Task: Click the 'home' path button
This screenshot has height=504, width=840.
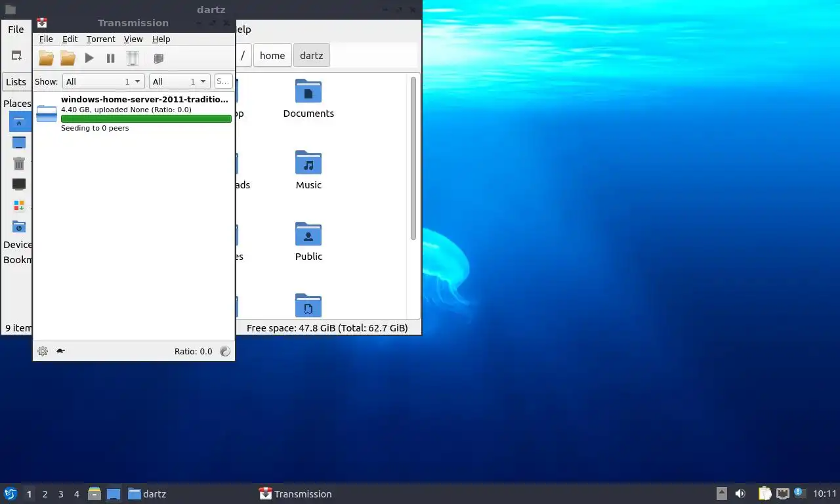Action: point(272,55)
